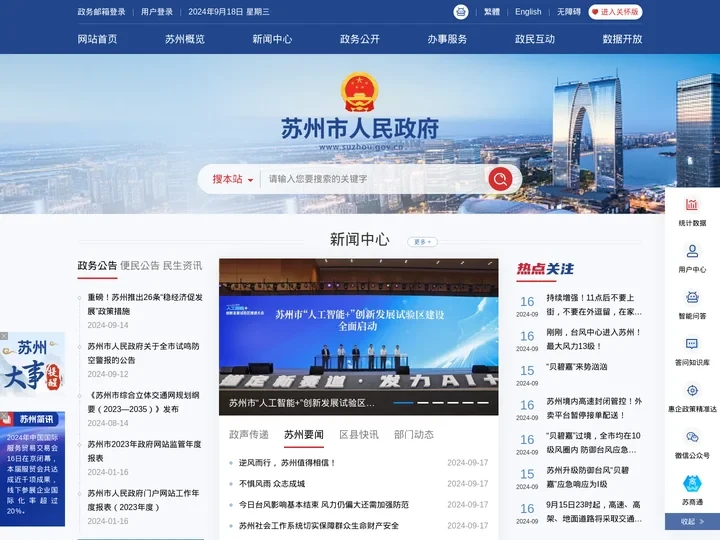This screenshot has width=720, height=540.
Task: Open 政民互动 navigation menu
Action: click(535, 39)
